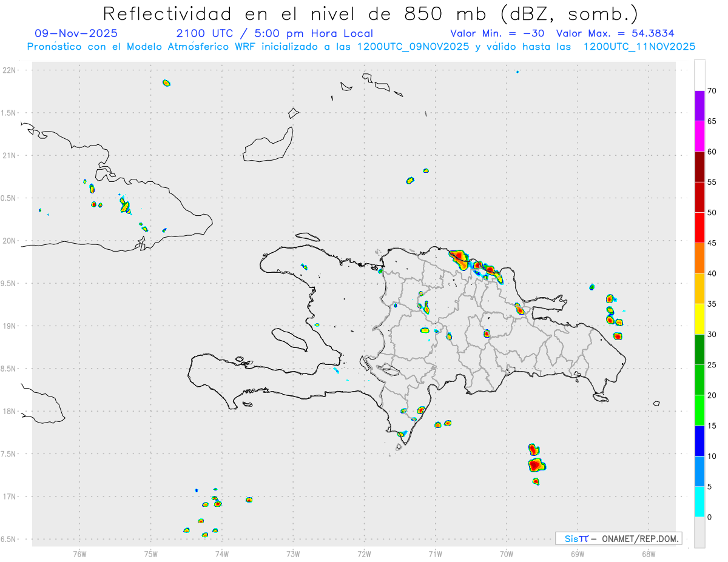Pick the gold 35–40 dBZ colorbar segment

click(x=699, y=289)
